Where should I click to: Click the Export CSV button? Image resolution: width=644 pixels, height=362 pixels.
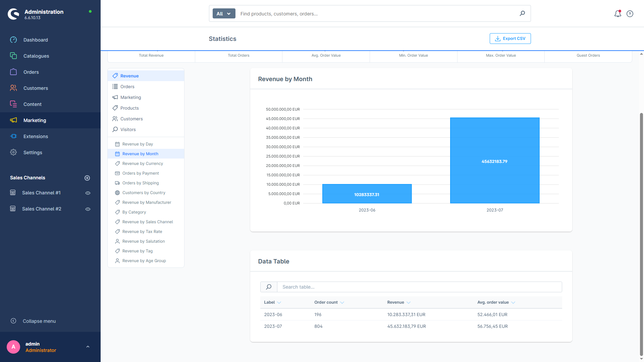coord(510,38)
